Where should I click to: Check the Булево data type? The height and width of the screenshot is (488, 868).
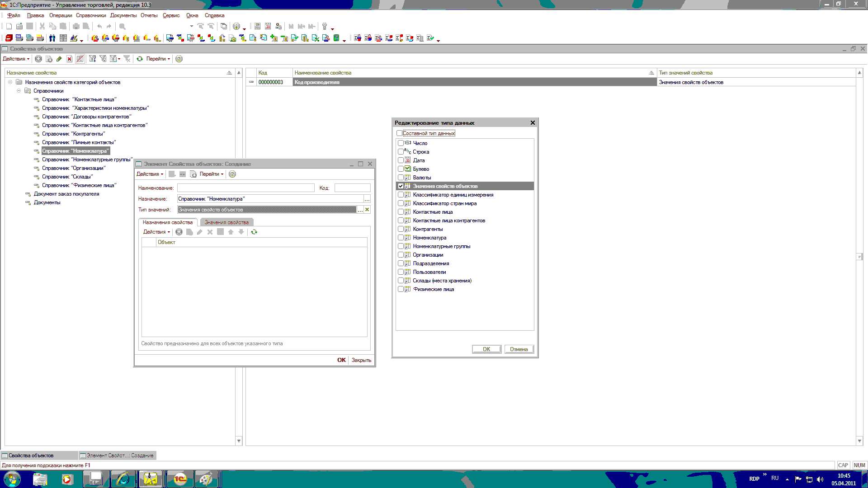coord(401,169)
